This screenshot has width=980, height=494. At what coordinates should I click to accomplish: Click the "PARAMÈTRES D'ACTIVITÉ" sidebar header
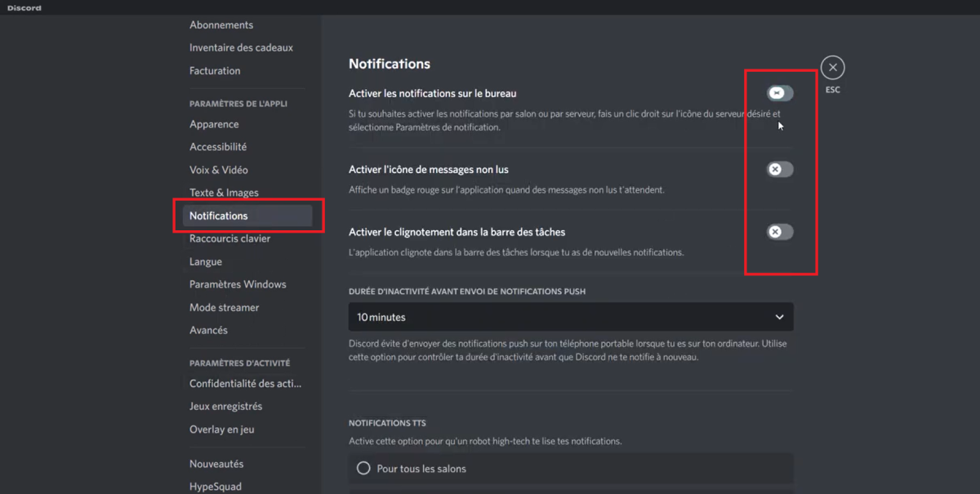[x=239, y=363]
